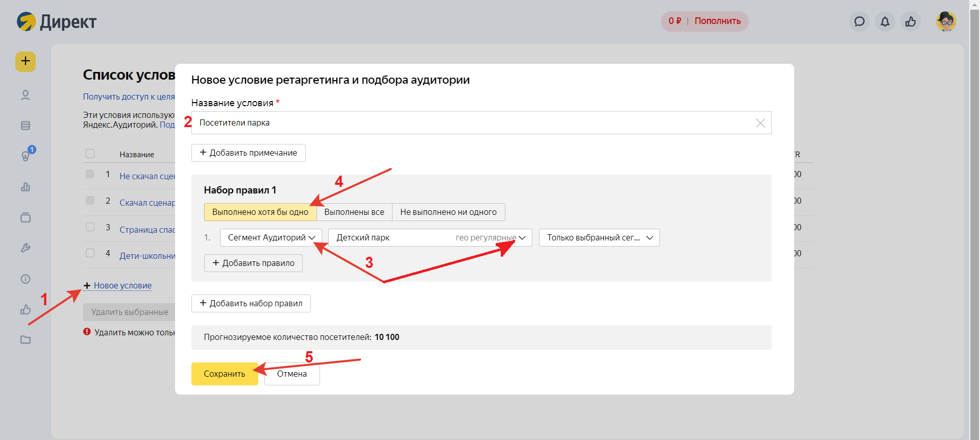980x440 pixels.
Task: Open the wrench tools icon in sidebar
Action: [26, 248]
